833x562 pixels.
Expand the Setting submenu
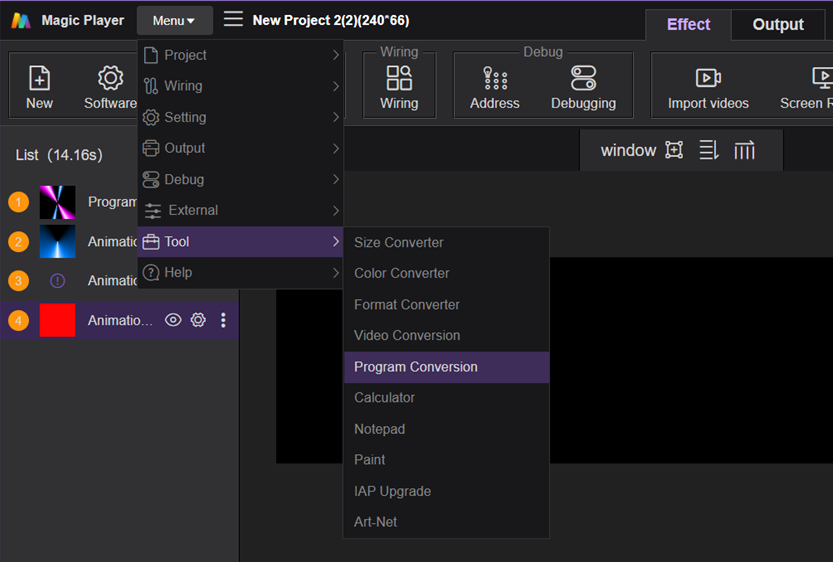click(x=241, y=117)
